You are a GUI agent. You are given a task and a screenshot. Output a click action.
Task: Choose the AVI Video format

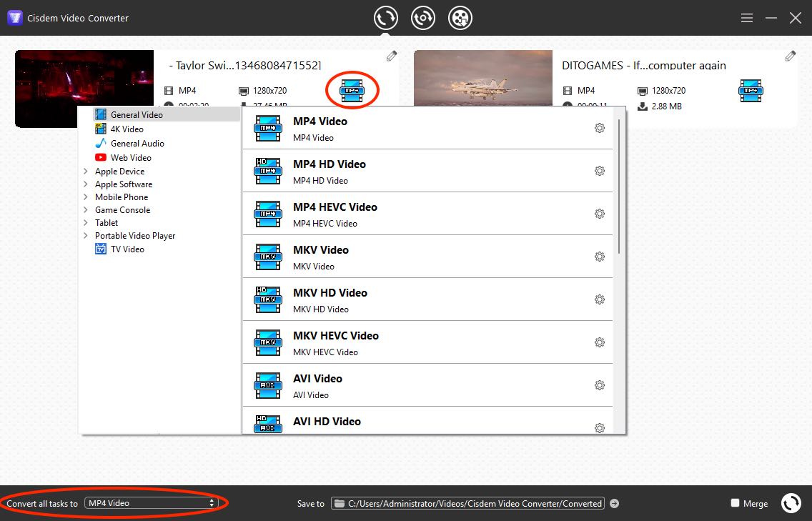coord(427,385)
